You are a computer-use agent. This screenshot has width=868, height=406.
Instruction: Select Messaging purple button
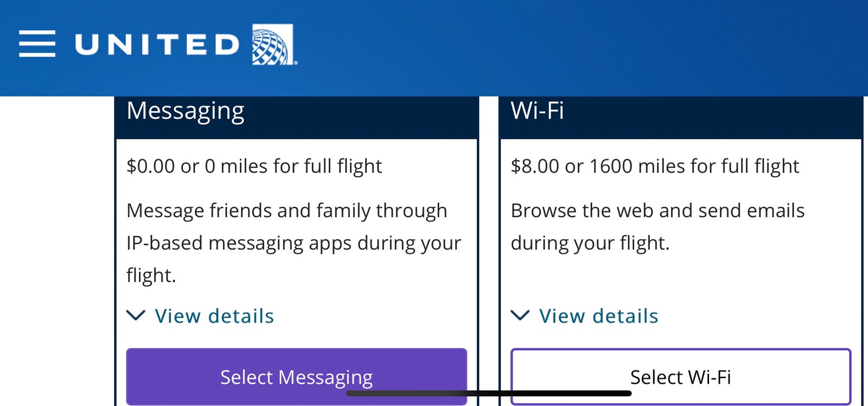296,377
